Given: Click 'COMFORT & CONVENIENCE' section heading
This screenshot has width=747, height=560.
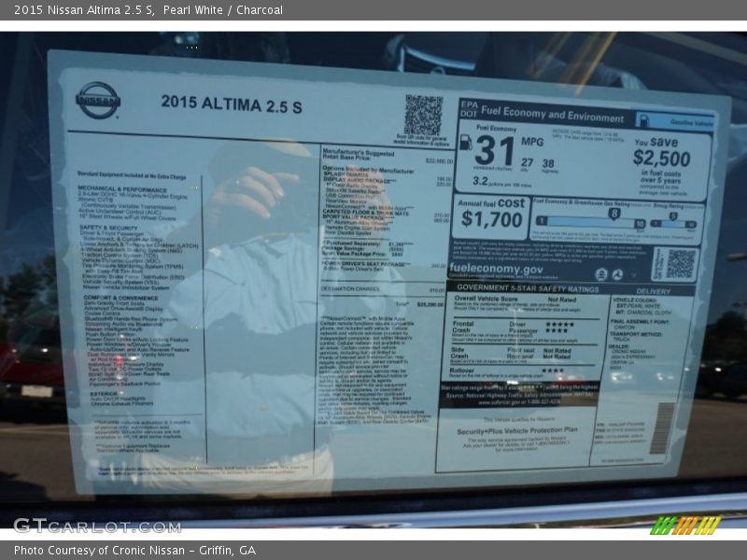Looking at the screenshot, I should pyautogui.click(x=121, y=298).
